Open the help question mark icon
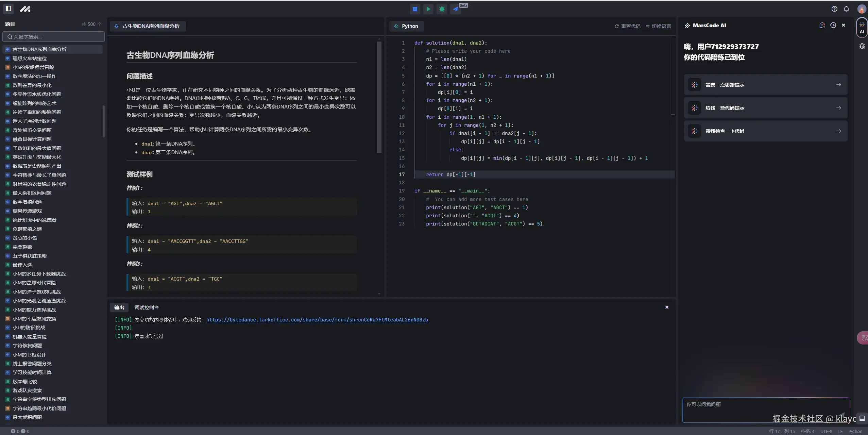868x435 pixels. click(x=834, y=9)
